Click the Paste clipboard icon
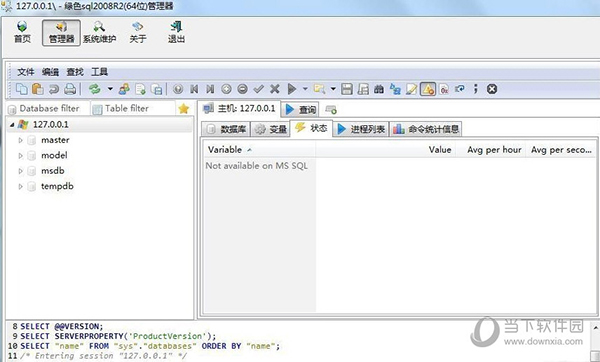600x362 pixels. (x=38, y=89)
